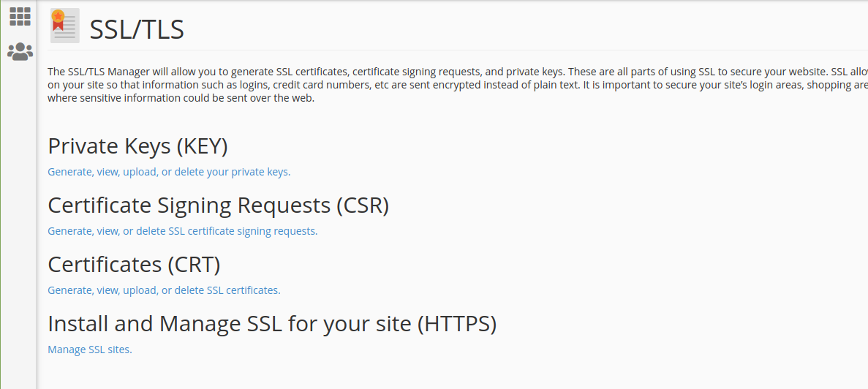Open the Manage SSL sites link

90,350
